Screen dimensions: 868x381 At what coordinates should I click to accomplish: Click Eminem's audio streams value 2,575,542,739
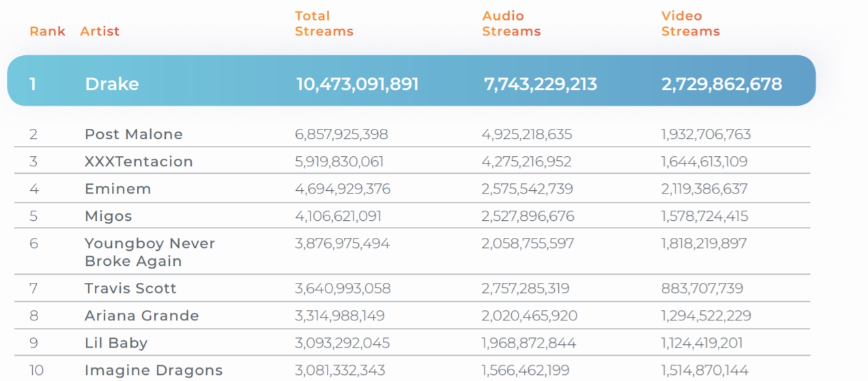527,189
